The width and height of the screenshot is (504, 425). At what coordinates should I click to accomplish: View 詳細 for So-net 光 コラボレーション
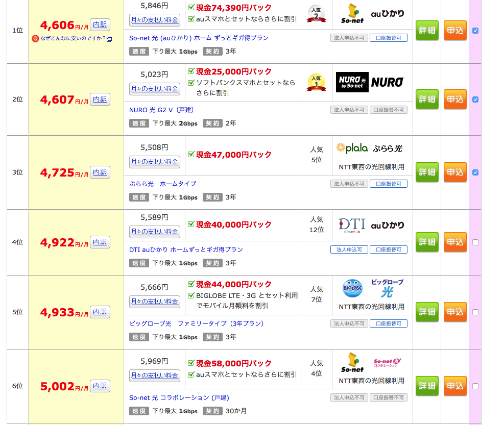(x=427, y=386)
